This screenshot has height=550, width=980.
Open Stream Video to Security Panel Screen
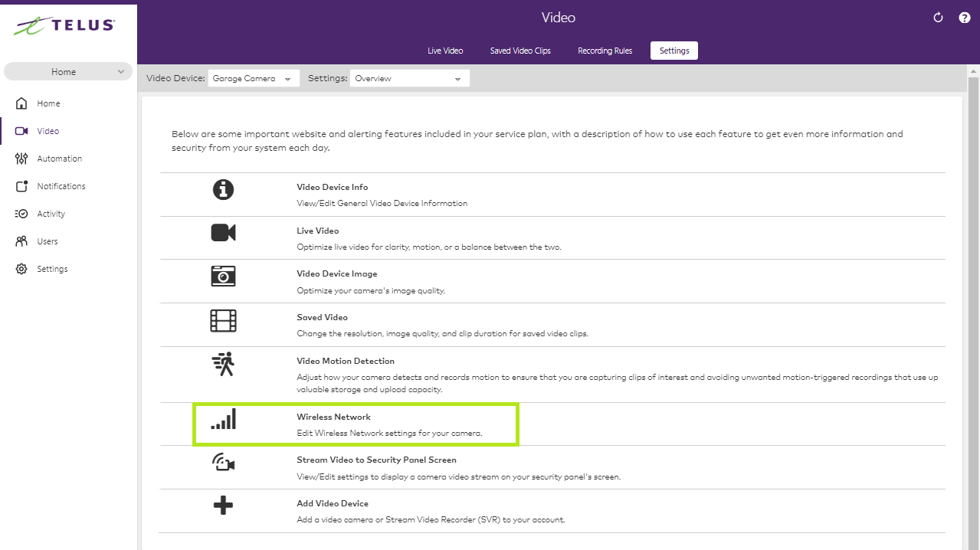376,460
